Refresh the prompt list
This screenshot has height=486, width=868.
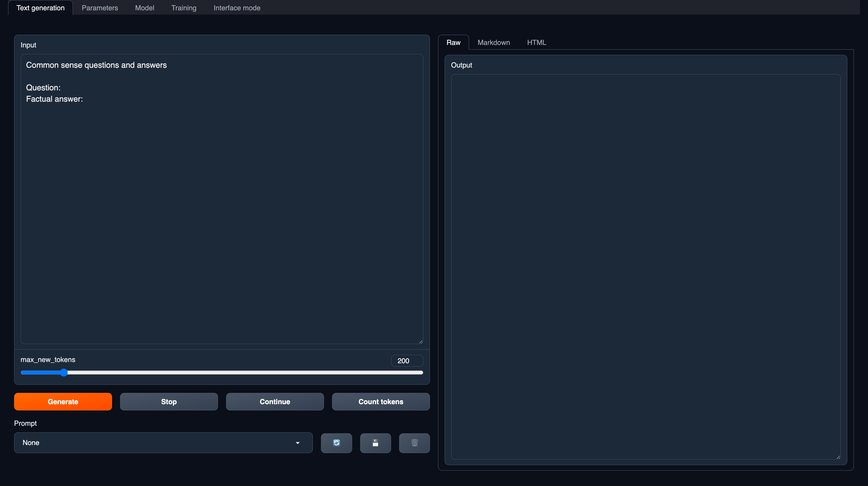pyautogui.click(x=336, y=443)
